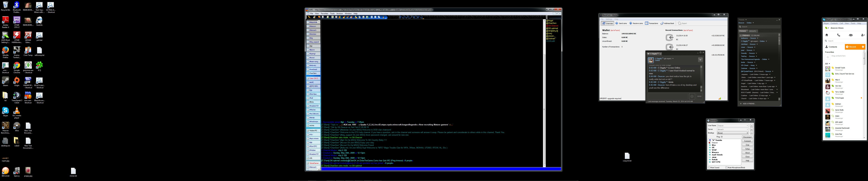Screen dimensions: 868x181
Task: Click the Ventrilo Disconnect button
Action: point(747,137)
